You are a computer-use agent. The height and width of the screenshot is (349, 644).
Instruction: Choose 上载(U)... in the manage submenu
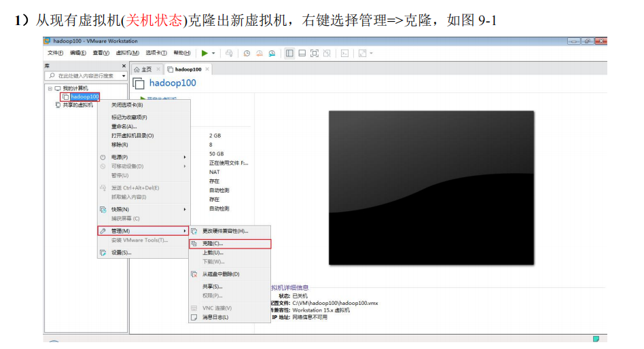[x=230, y=253]
